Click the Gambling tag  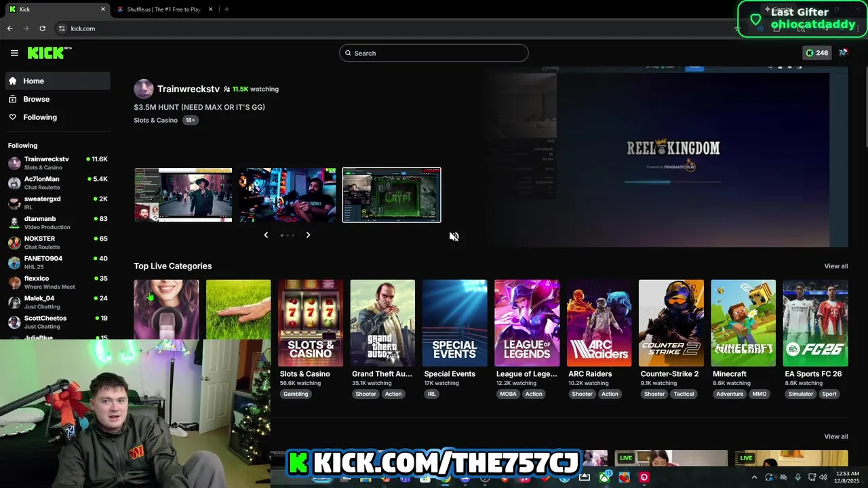(x=296, y=394)
